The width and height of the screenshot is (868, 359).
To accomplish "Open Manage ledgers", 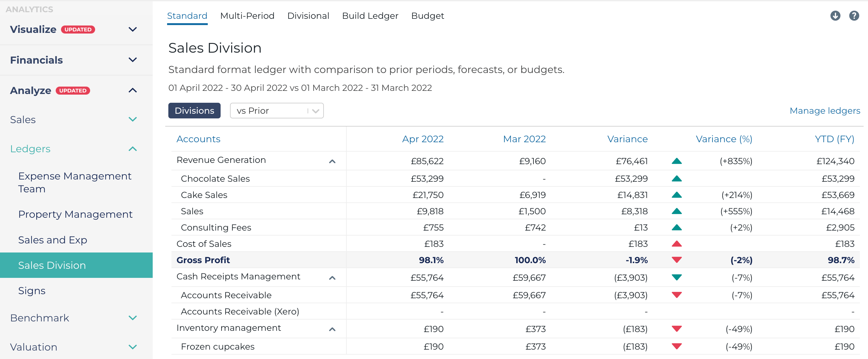I will pyautogui.click(x=825, y=110).
